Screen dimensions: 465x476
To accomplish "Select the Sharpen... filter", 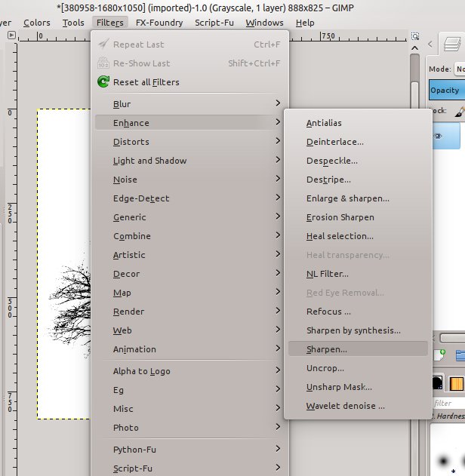I will [x=358, y=349].
